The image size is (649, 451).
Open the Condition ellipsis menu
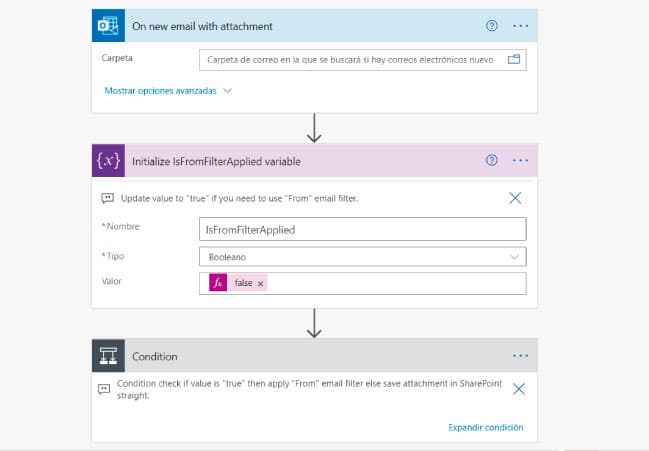pyautogui.click(x=520, y=356)
